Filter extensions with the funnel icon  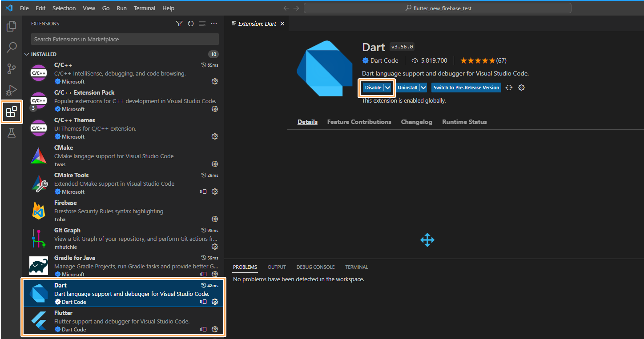pyautogui.click(x=179, y=24)
